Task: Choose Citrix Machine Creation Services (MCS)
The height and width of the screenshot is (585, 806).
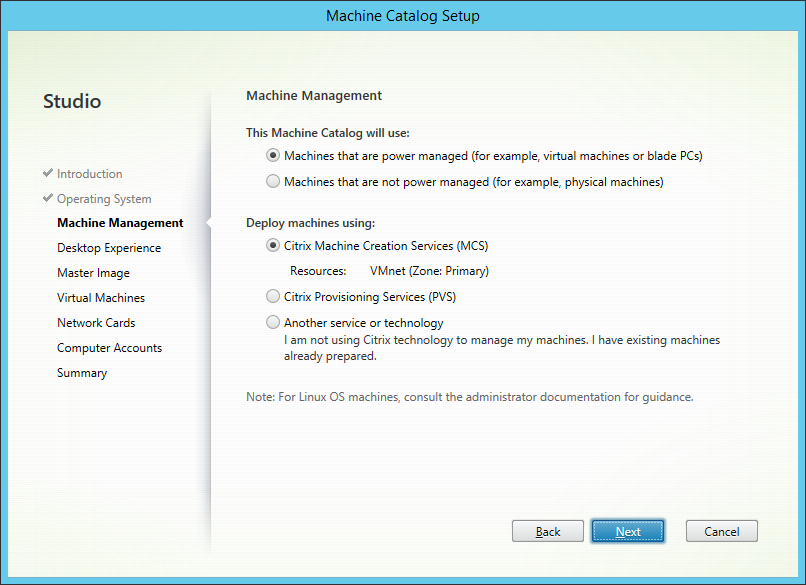Action: click(x=273, y=246)
